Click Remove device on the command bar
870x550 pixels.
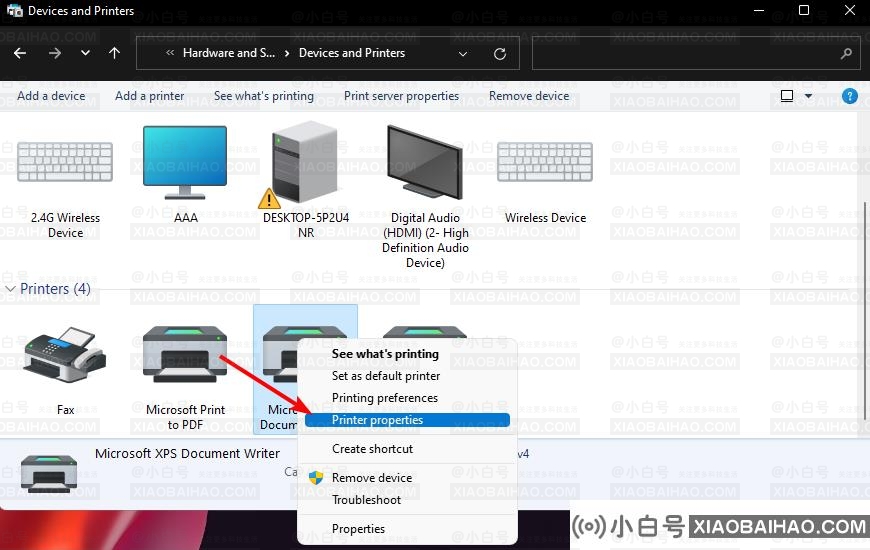click(x=529, y=96)
